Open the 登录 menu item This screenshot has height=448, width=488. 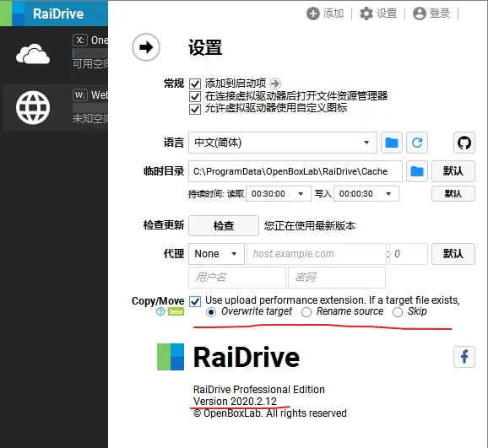pos(431,13)
